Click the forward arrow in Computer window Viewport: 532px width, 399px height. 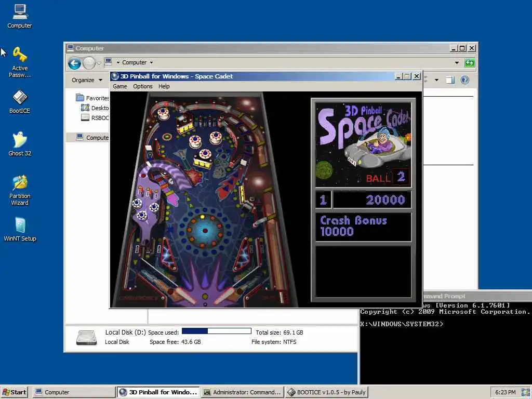click(x=89, y=63)
